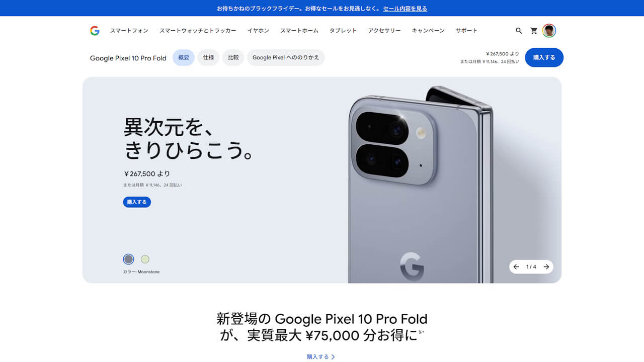Switch to the 仕様 tab
This screenshot has width=644, height=362.
(208, 58)
